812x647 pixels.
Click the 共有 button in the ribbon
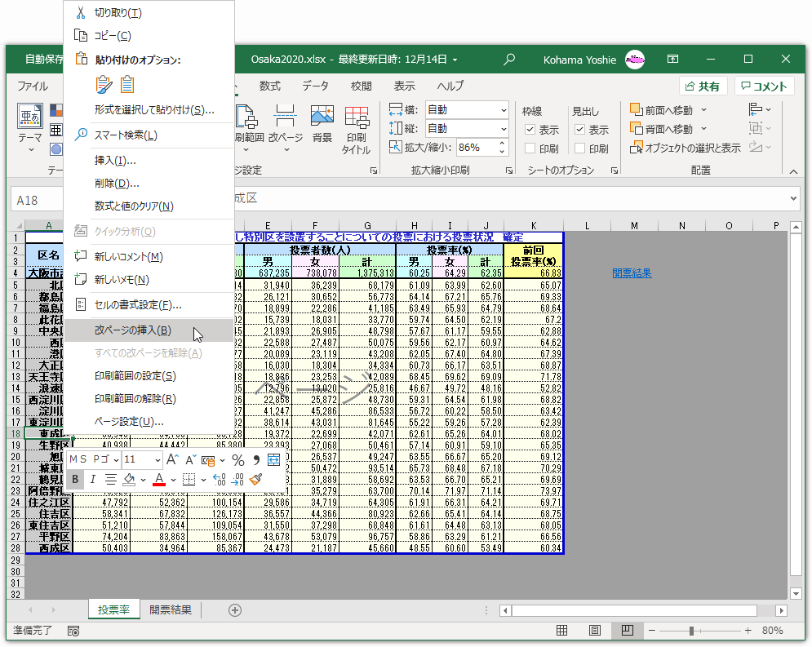[703, 86]
